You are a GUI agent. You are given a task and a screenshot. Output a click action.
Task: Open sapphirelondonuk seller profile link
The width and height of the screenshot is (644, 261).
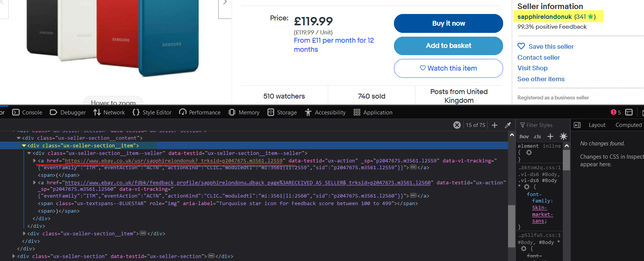click(544, 17)
